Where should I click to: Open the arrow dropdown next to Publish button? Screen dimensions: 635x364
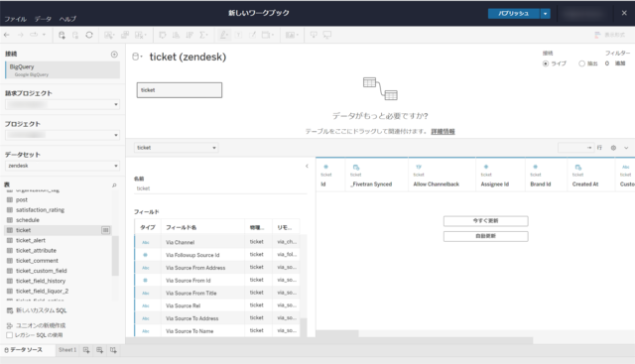click(x=545, y=14)
